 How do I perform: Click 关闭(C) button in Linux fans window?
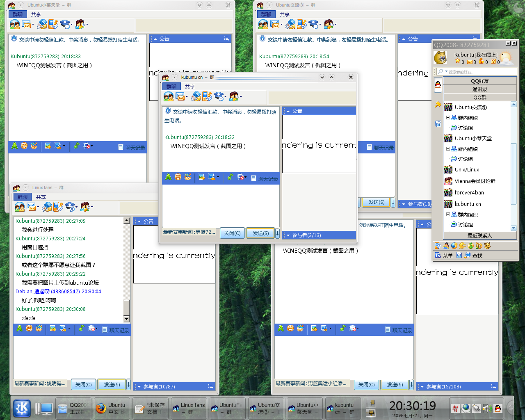pos(83,384)
